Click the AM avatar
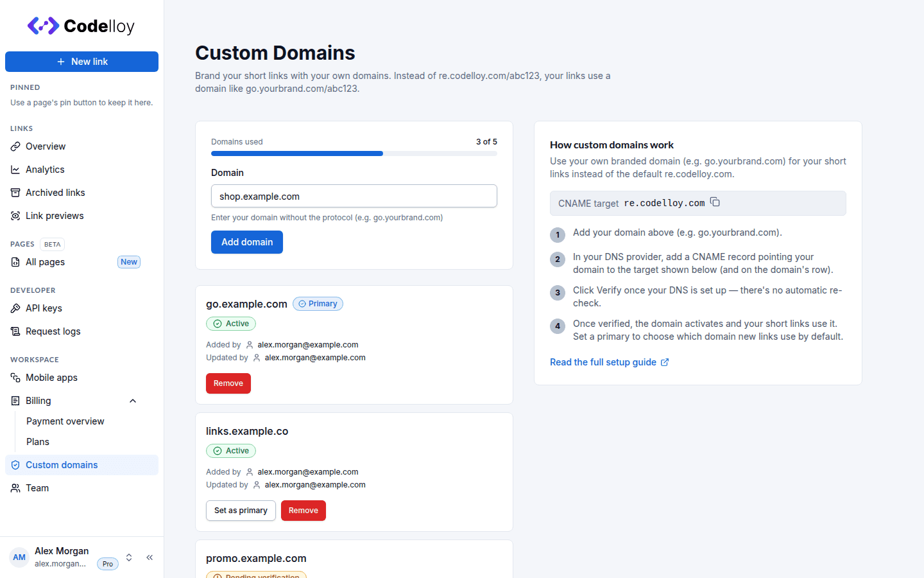Viewport: 924px width, 578px height. coord(19,557)
